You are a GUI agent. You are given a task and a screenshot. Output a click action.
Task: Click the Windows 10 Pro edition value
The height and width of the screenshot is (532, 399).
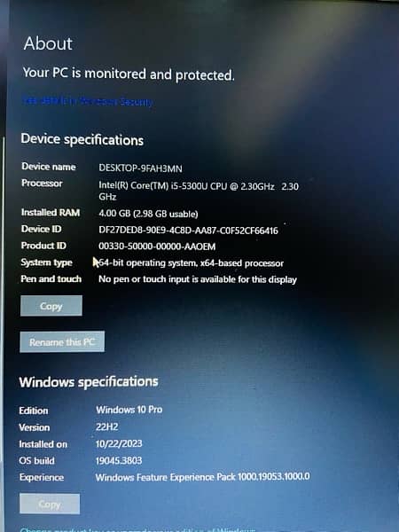coord(129,410)
